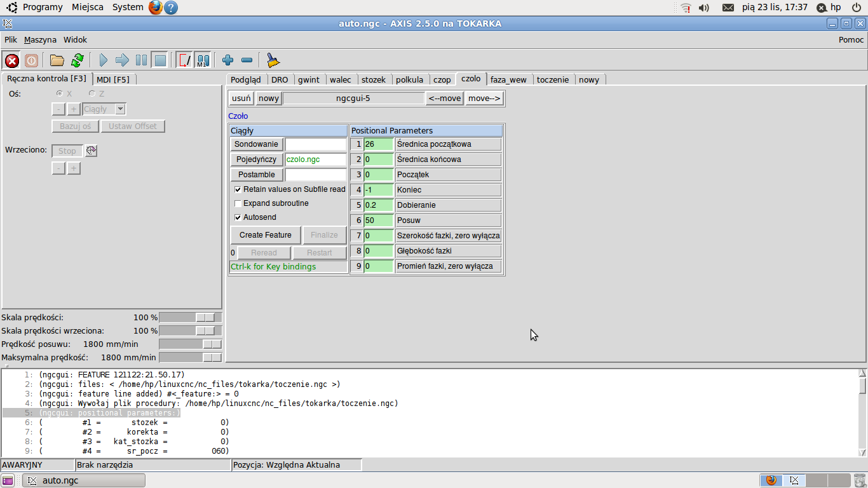Click Create Feature button

[x=266, y=235]
